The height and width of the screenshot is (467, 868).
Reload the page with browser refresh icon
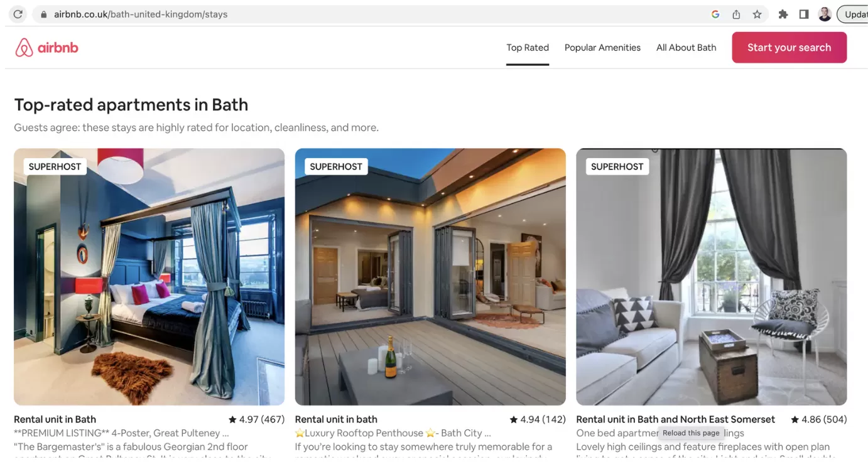tap(18, 14)
